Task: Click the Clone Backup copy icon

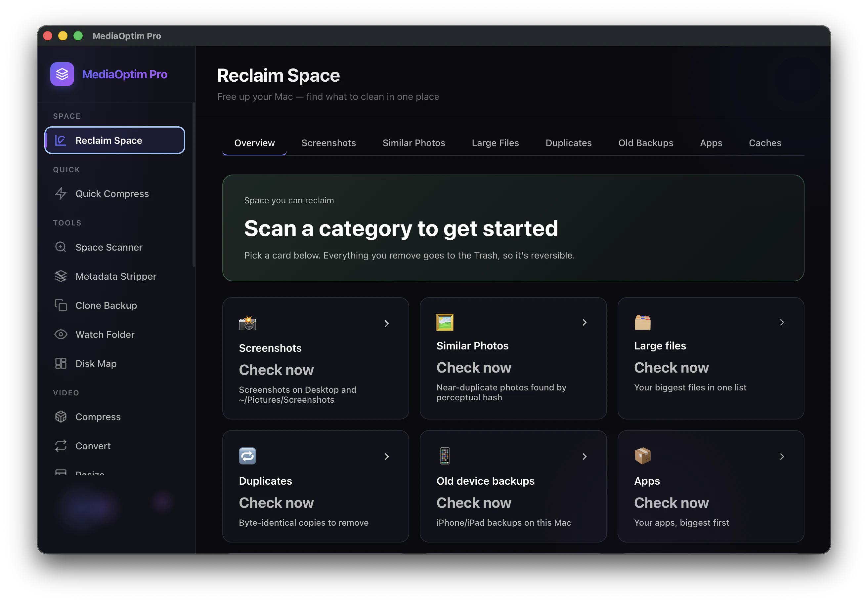Action: point(61,305)
